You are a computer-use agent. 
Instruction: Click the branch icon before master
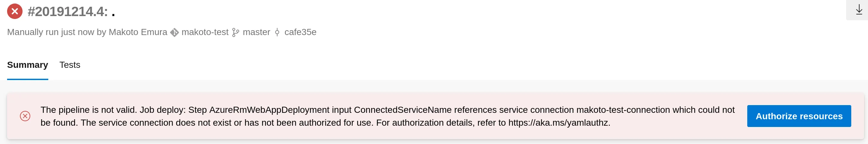[236, 32]
